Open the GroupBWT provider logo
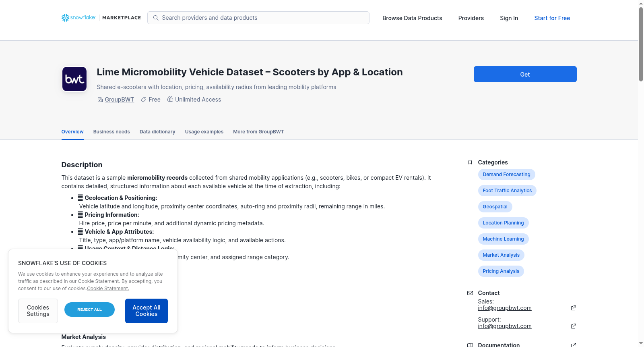Image resolution: width=644 pixels, height=347 pixels. pos(74,79)
